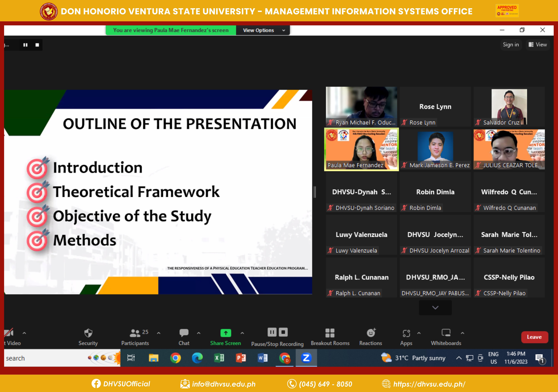This screenshot has width=558, height=392.
Task: Expand the Participants options chevron
Action: click(x=159, y=333)
